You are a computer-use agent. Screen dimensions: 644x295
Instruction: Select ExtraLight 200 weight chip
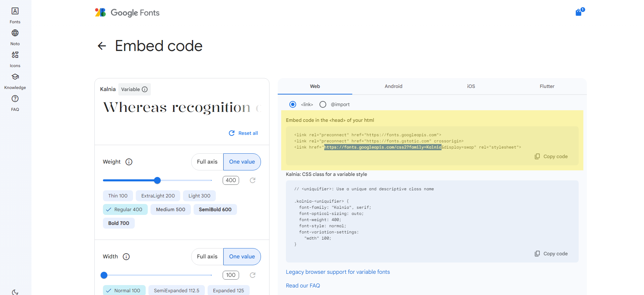pos(158,196)
